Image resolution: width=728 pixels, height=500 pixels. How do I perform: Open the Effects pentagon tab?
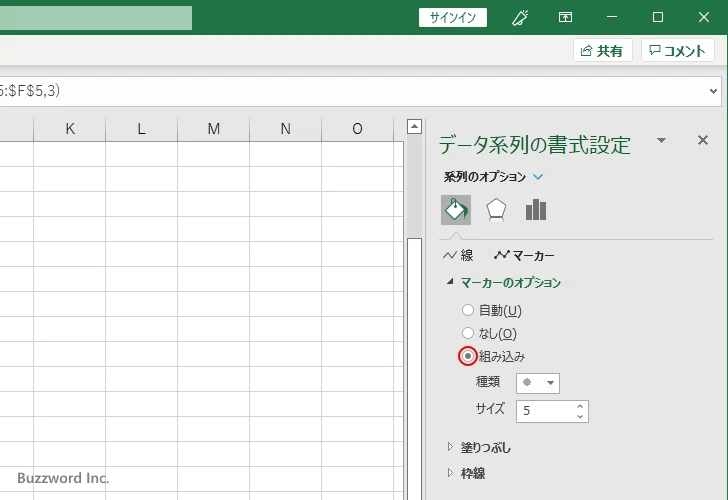pos(496,210)
